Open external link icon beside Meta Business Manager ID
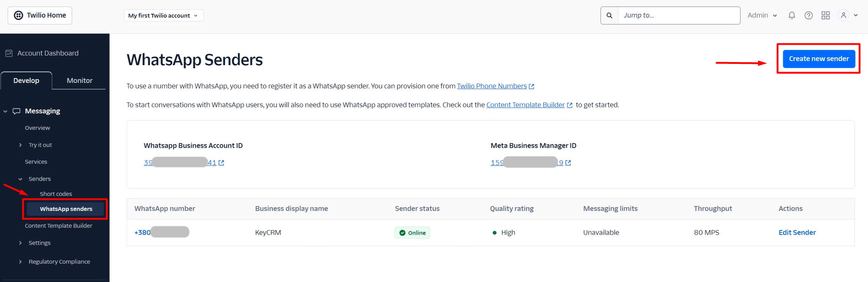This screenshot has height=282, width=868. [x=568, y=163]
